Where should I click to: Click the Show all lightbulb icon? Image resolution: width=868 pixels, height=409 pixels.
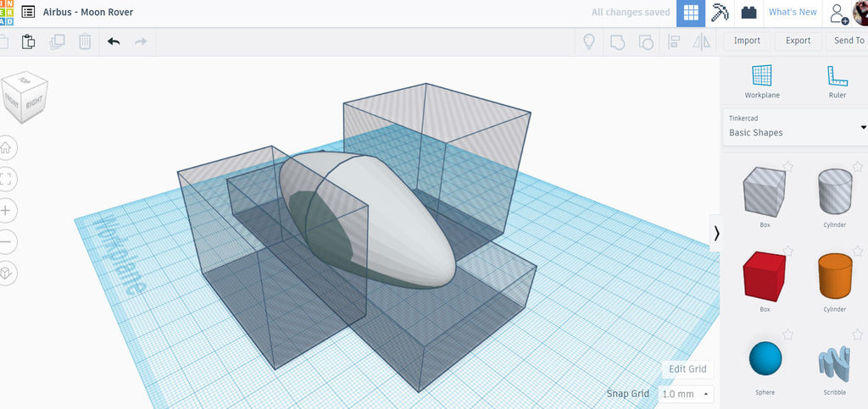[589, 41]
